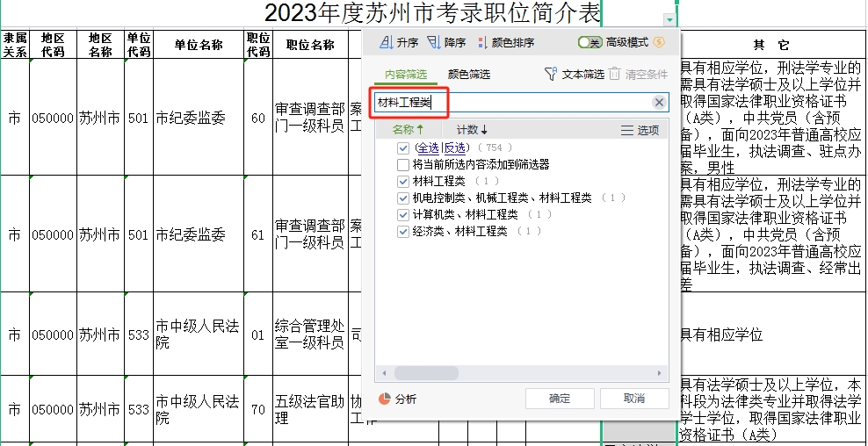The height and width of the screenshot is (446, 868).
Task: Open color sort 颜色排序
Action: (x=505, y=43)
